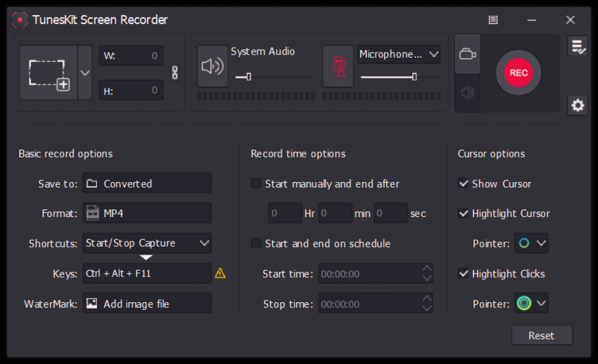Uncheck the Hightlight Cursor checkbox

463,213
